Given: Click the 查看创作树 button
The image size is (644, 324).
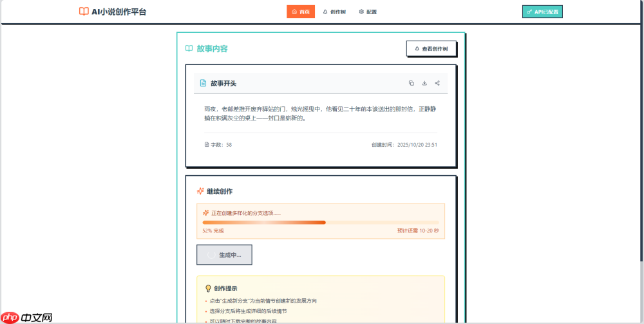Looking at the screenshot, I should click(431, 48).
